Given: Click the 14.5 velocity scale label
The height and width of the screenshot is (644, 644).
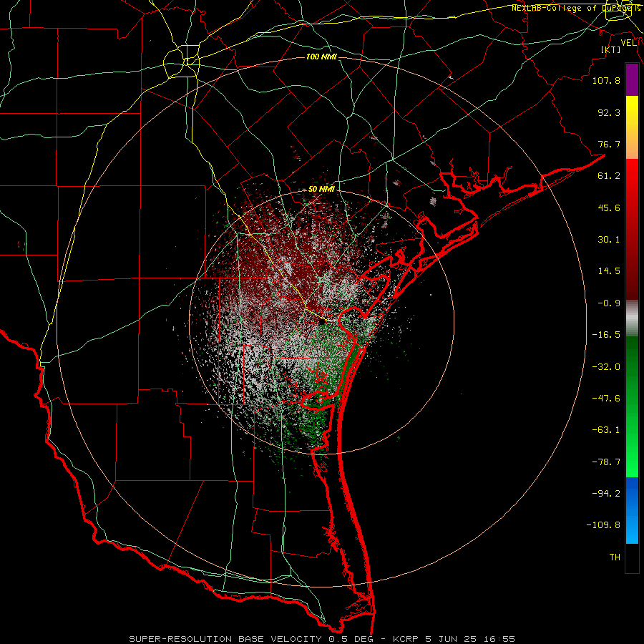Looking at the screenshot, I should [x=609, y=271].
